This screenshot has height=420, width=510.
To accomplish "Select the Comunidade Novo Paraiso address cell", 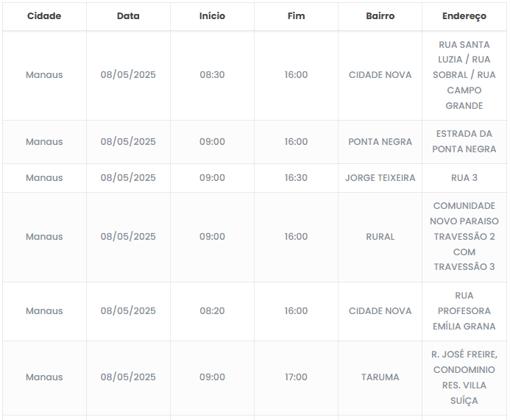I will pyautogui.click(x=464, y=237).
